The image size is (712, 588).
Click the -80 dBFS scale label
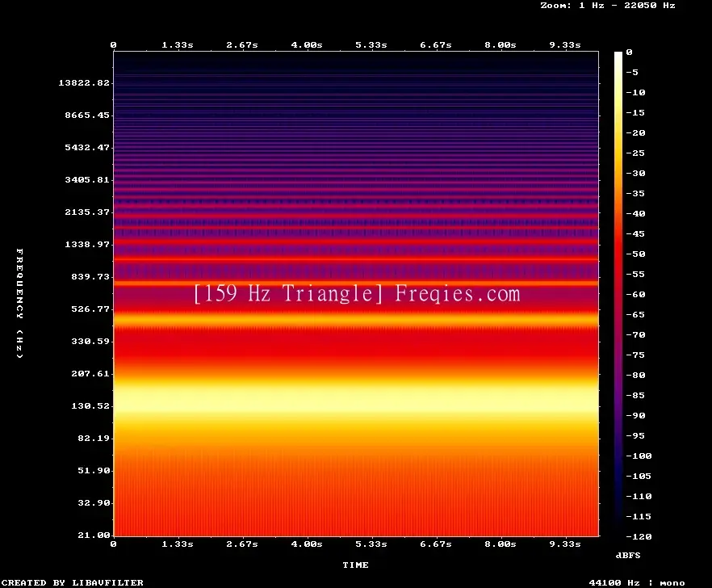(x=635, y=375)
